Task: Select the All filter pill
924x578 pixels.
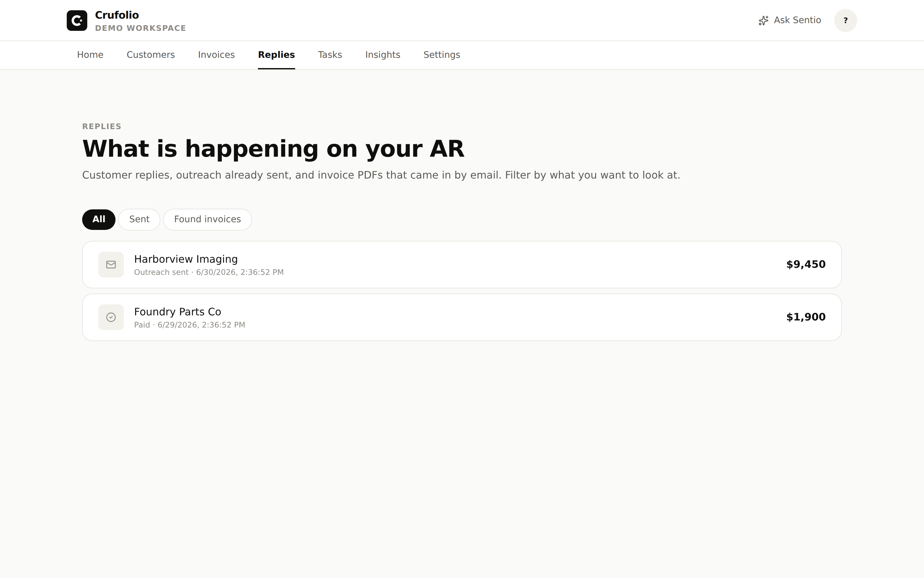Action: pyautogui.click(x=98, y=219)
